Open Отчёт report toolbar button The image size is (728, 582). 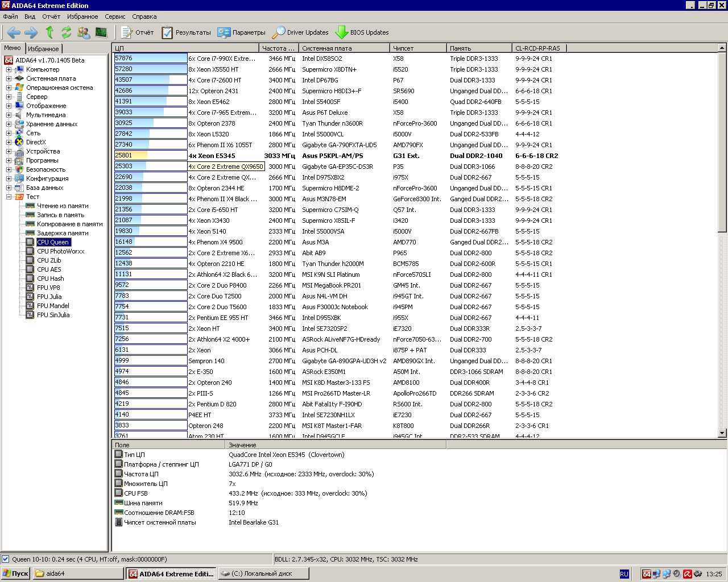click(137, 32)
